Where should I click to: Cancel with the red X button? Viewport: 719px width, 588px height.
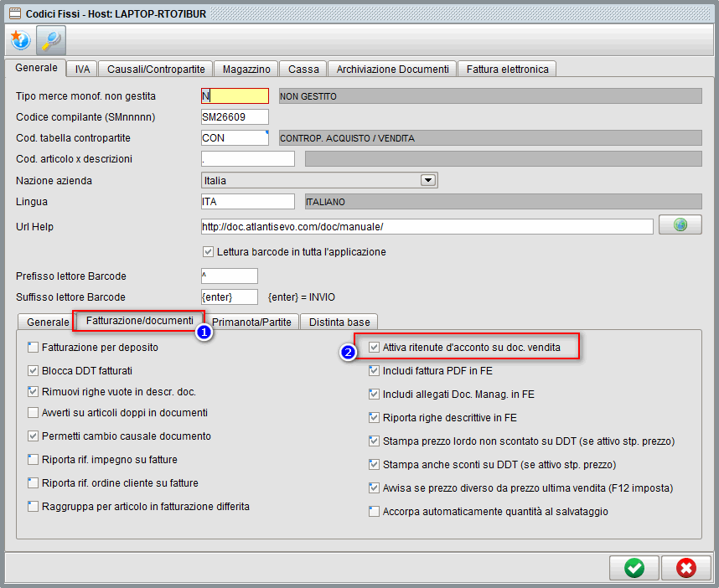point(685,568)
